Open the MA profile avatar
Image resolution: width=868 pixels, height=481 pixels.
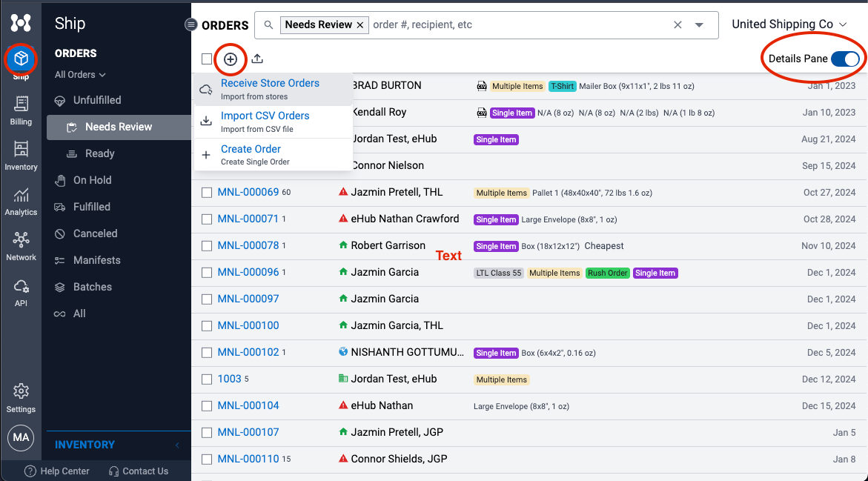[20, 438]
